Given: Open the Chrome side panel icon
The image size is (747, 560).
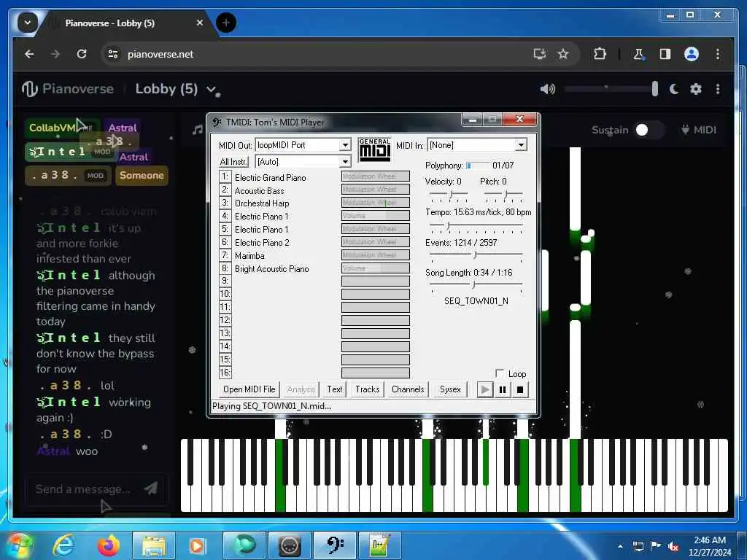Looking at the screenshot, I should tap(665, 54).
